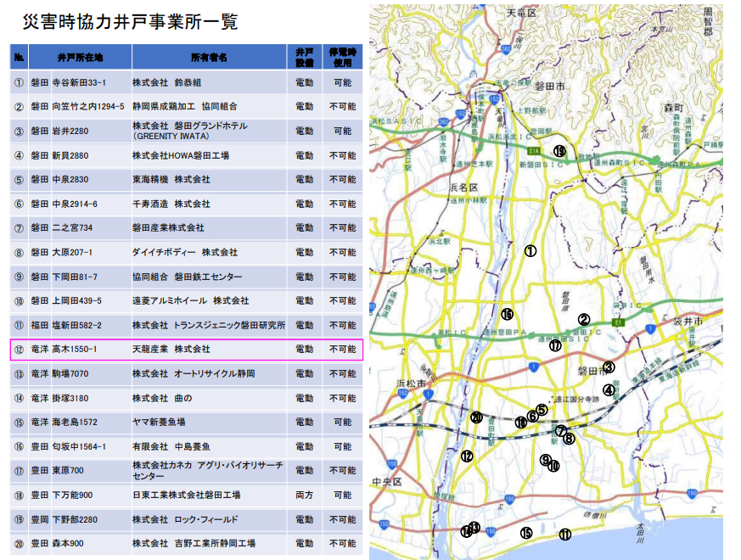Click map marker ⑥ on the map
The height and width of the screenshot is (560, 741).
(532, 417)
